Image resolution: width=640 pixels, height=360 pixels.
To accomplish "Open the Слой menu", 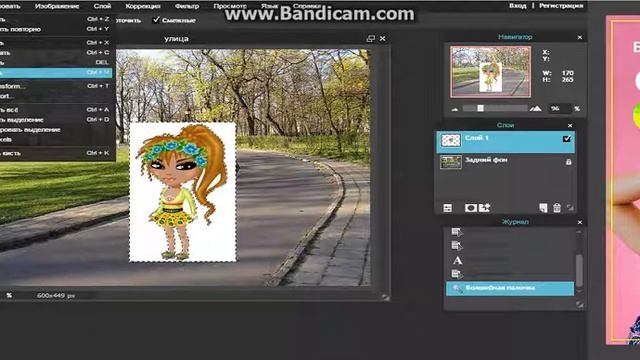I will [x=102, y=6].
